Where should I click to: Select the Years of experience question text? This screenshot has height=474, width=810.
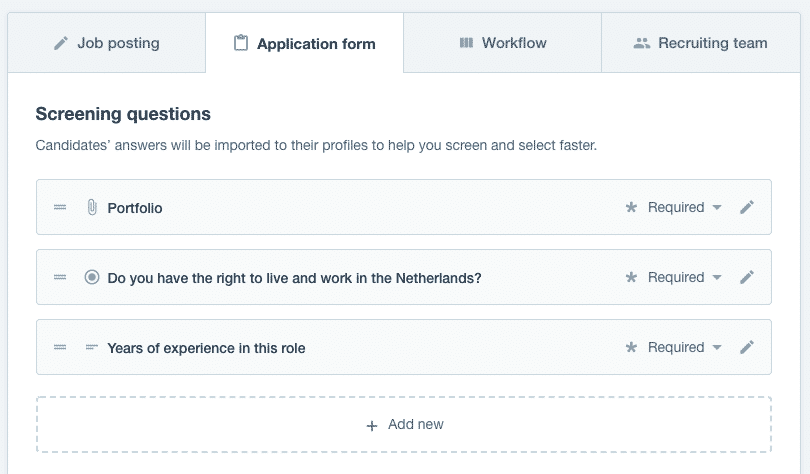click(206, 348)
